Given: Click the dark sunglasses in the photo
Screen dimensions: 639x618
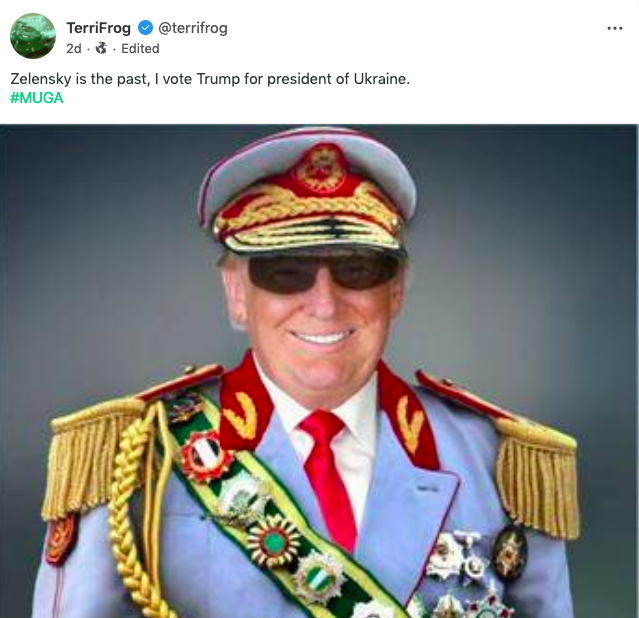Looking at the screenshot, I should click(x=322, y=271).
